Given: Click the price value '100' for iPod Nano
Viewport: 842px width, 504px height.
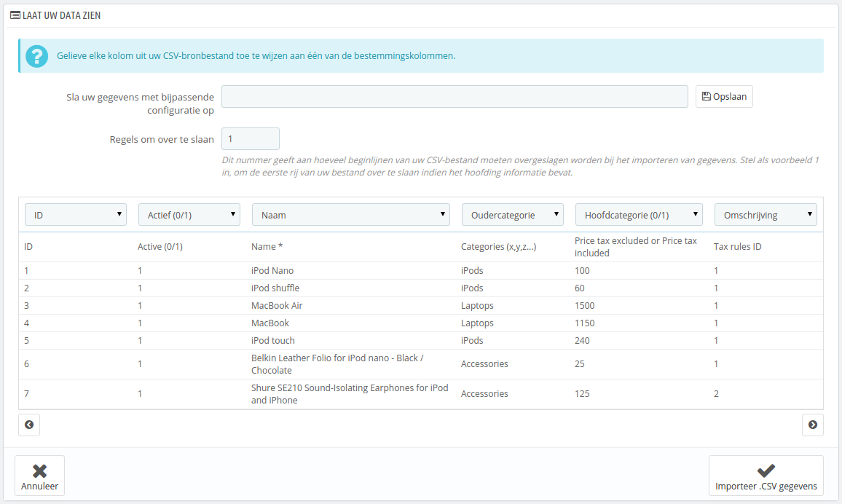Looking at the screenshot, I should (x=582, y=270).
